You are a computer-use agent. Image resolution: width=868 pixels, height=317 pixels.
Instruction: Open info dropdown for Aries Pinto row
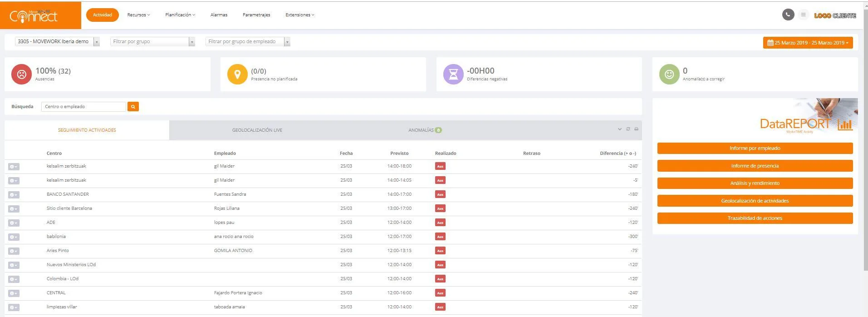[14, 251]
